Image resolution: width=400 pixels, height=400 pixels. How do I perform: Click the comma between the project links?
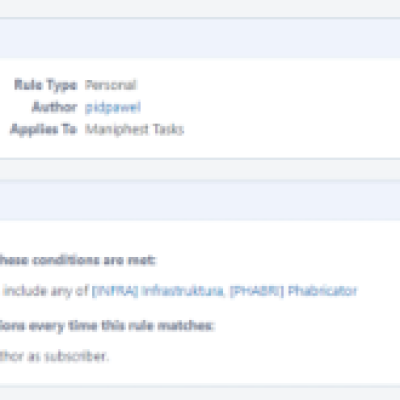224,293
